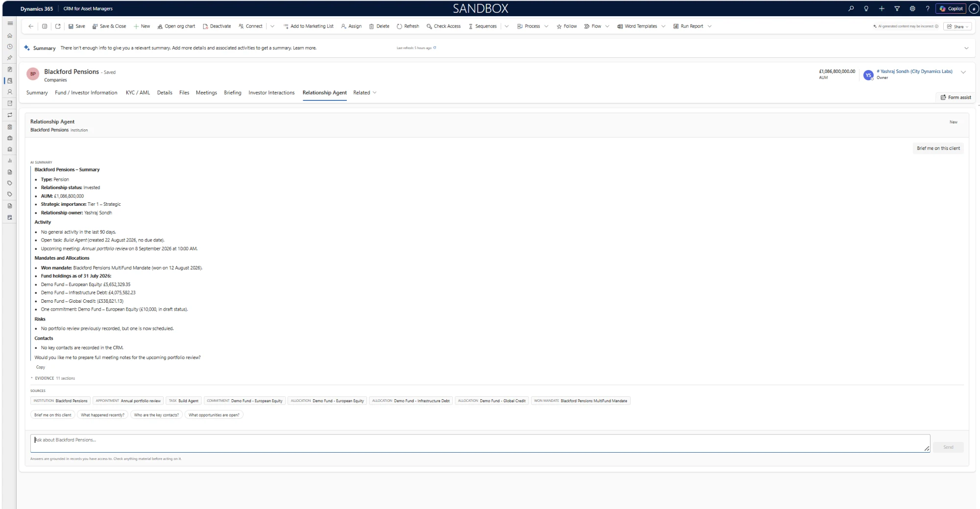Assign the record
Screen dimensions: 980x509
351,26
